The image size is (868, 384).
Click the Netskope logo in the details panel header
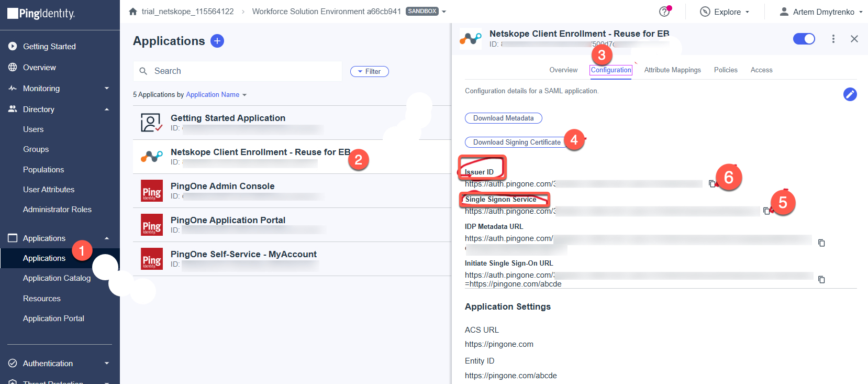point(471,39)
